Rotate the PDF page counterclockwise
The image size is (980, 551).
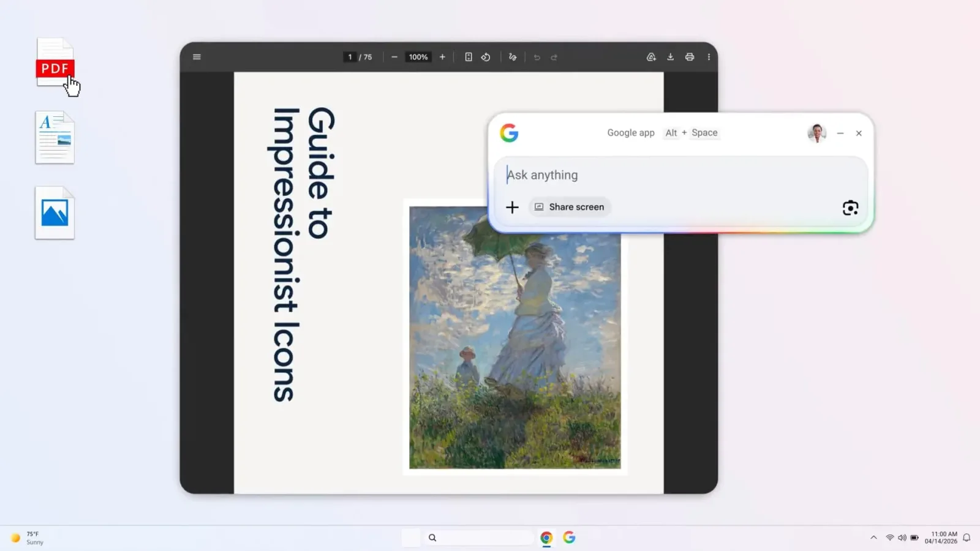tap(486, 57)
